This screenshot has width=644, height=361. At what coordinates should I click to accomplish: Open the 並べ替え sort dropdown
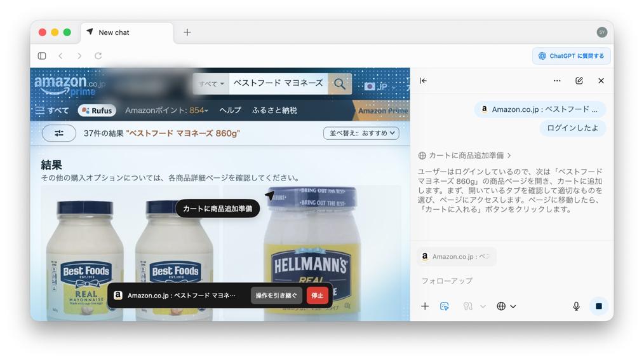pos(361,133)
